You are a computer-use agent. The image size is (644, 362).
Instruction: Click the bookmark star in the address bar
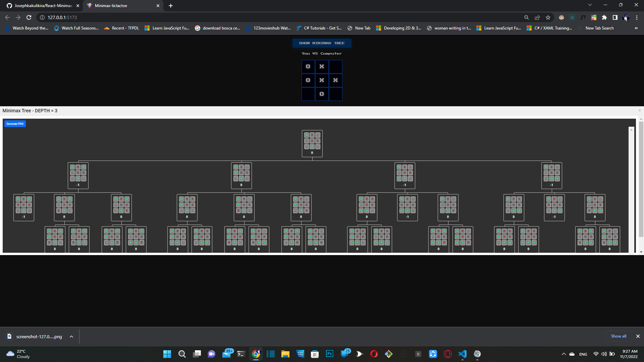548,17
